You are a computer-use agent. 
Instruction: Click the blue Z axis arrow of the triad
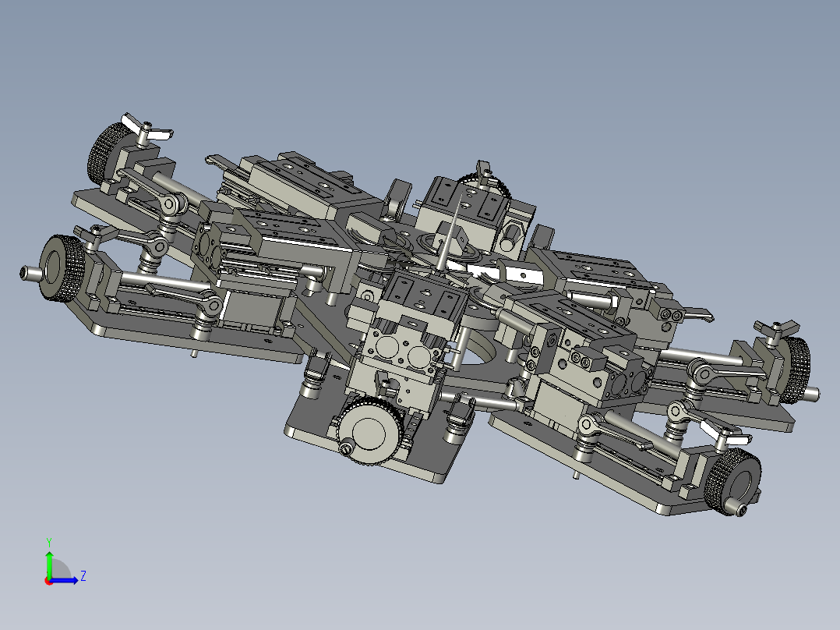(64, 580)
